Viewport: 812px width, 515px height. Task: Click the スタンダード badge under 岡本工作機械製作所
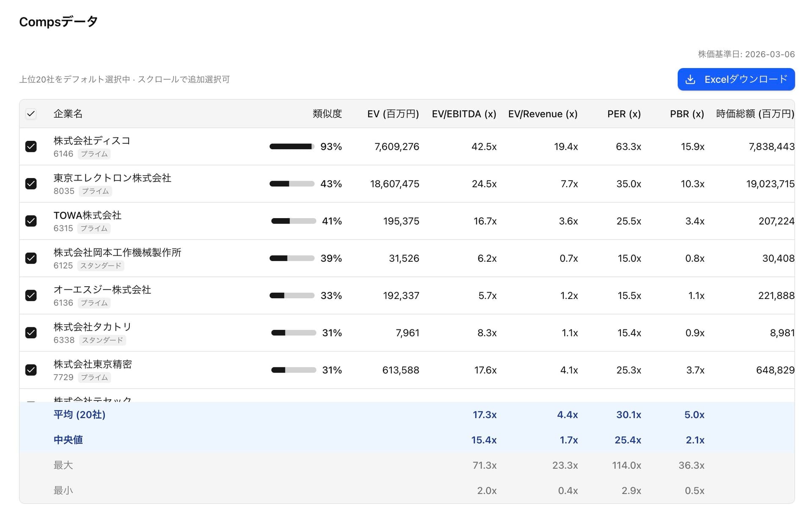[x=101, y=266]
